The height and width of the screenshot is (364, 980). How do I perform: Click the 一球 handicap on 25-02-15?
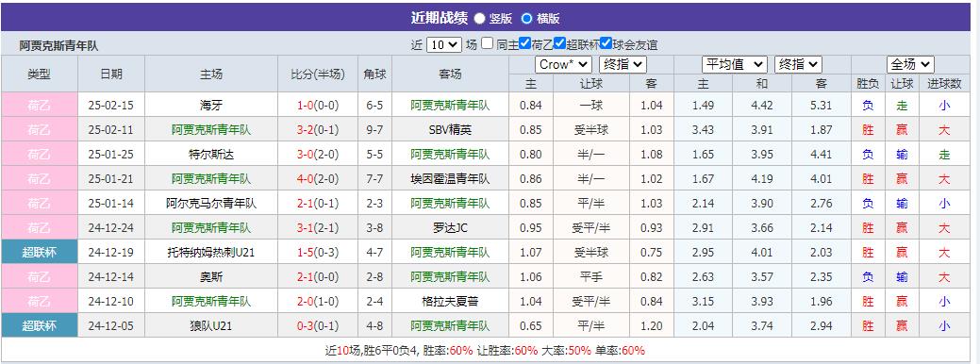[x=590, y=106]
